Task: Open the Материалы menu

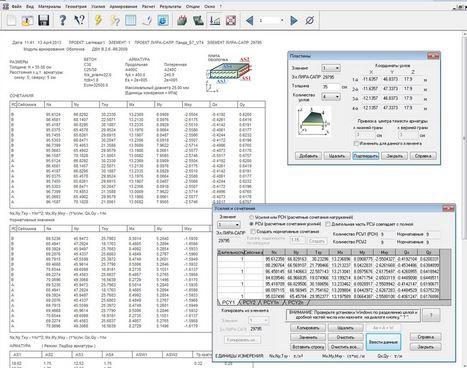Action: 49,6
